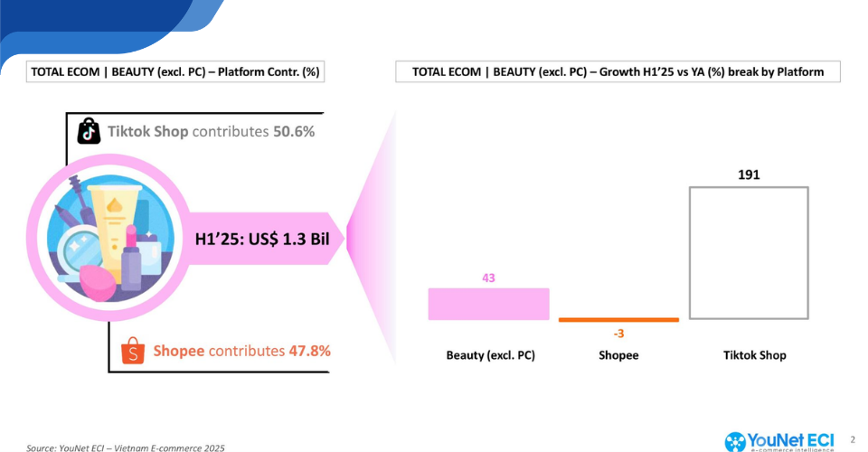
Task: Click the Beauty (excl. PC) axis label
Action: (x=491, y=355)
